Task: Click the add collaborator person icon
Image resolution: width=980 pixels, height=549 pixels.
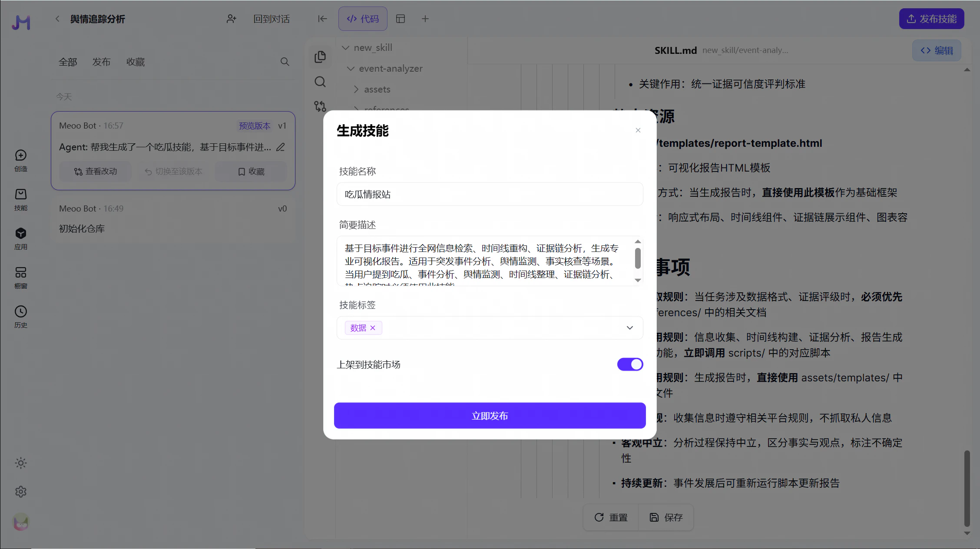Action: 231,19
